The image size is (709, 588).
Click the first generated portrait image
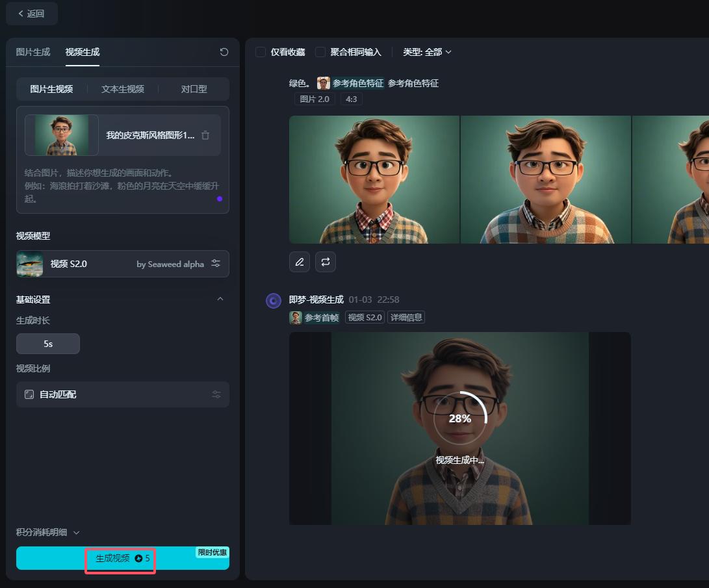coord(374,179)
